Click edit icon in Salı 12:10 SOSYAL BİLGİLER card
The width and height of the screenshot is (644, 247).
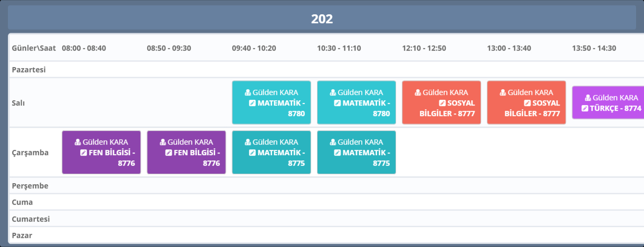point(443,103)
